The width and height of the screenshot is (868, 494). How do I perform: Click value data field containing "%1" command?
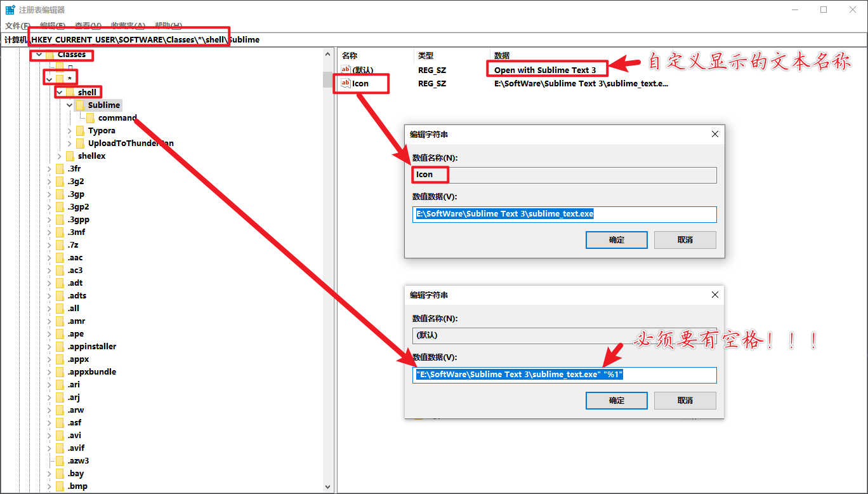point(565,375)
